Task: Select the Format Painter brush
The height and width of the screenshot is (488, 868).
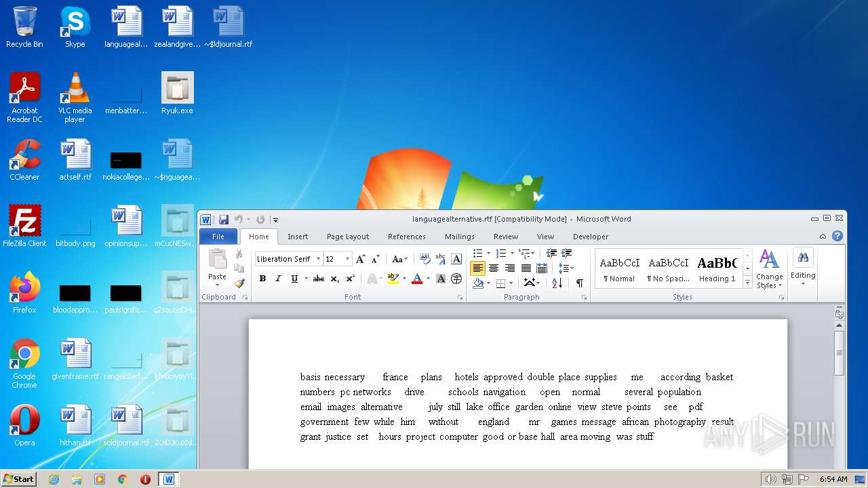Action: [239, 283]
